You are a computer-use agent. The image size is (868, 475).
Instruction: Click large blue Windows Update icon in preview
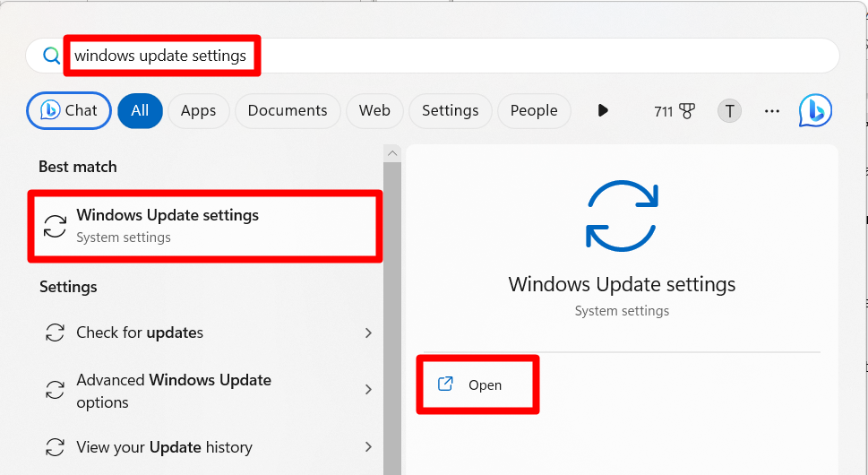tap(622, 216)
